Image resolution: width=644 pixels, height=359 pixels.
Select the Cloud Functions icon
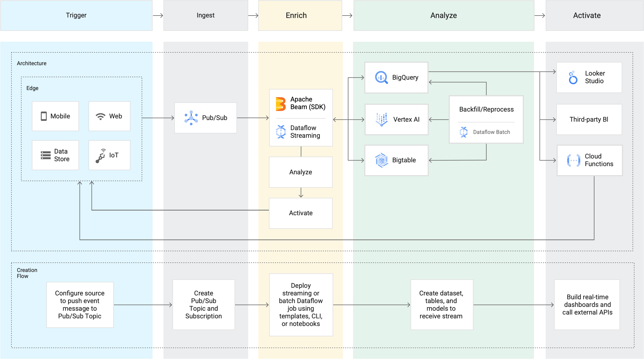point(573,160)
